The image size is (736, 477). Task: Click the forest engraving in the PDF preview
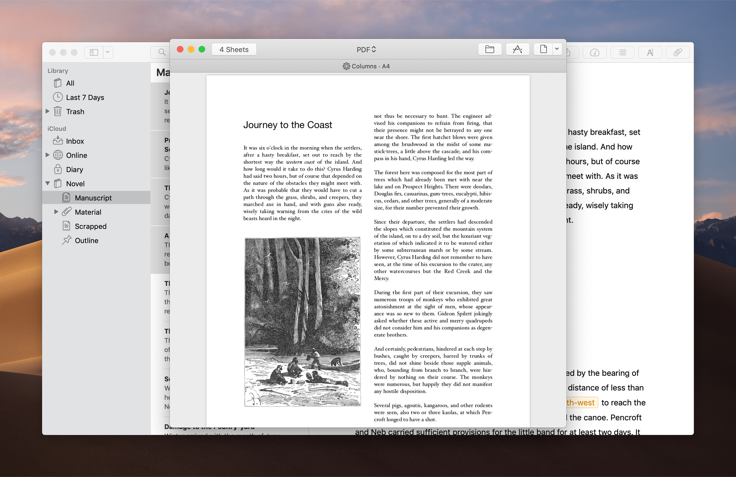click(303, 322)
